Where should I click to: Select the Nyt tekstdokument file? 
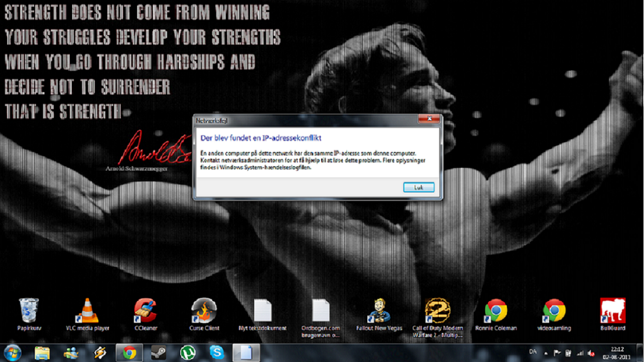pos(262,315)
